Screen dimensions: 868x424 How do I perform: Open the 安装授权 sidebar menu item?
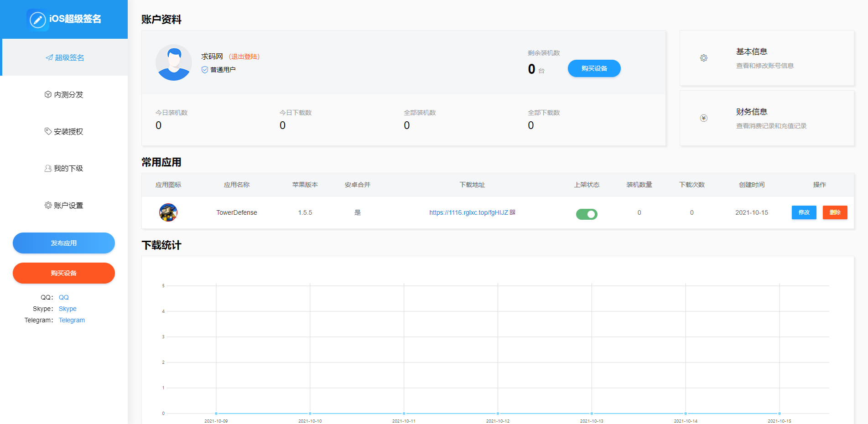[x=64, y=131]
